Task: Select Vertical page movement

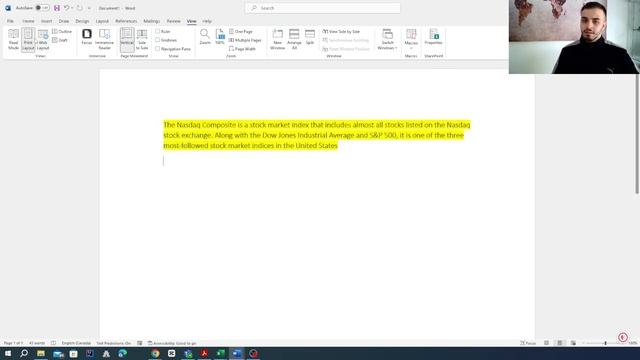Action: point(127,39)
